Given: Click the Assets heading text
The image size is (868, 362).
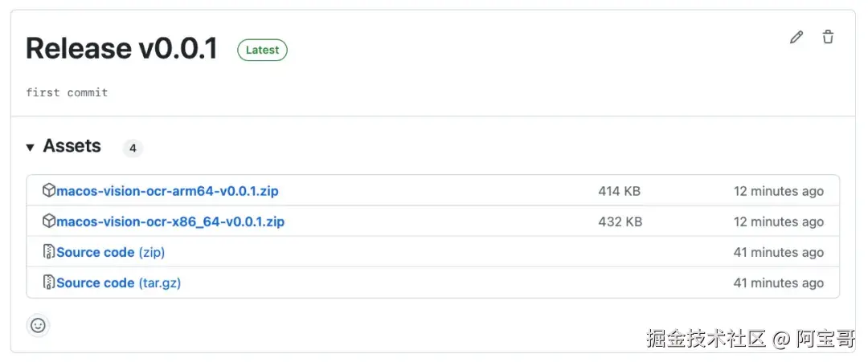Looking at the screenshot, I should [72, 146].
